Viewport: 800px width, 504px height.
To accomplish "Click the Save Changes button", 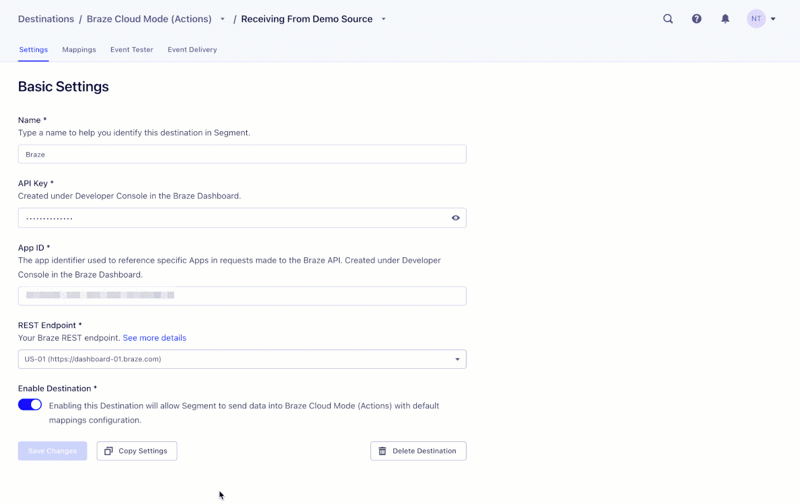I will click(x=53, y=451).
